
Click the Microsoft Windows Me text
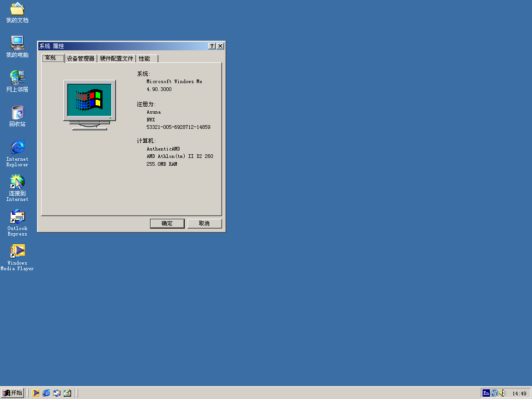[x=175, y=81]
